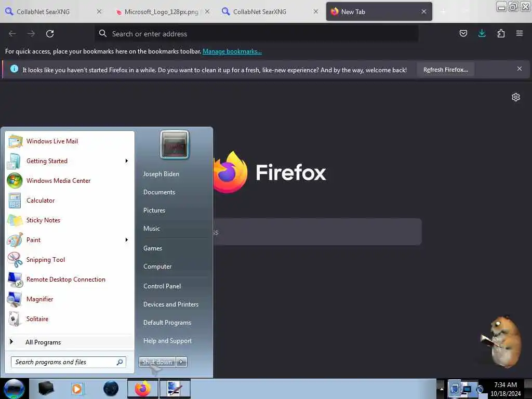Show hidden system tray icons arrow
The height and width of the screenshot is (399, 532).
[442, 389]
